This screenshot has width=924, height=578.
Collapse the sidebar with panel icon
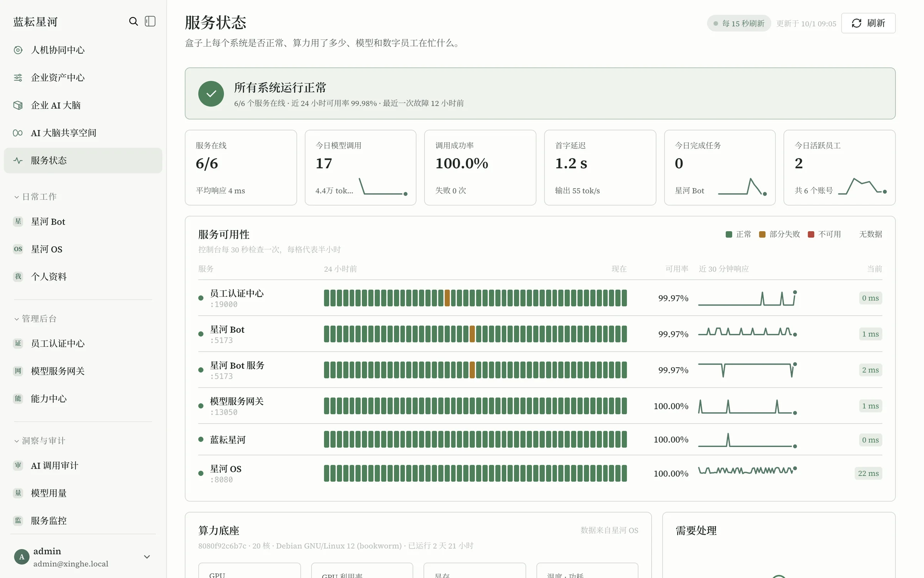coord(150,22)
